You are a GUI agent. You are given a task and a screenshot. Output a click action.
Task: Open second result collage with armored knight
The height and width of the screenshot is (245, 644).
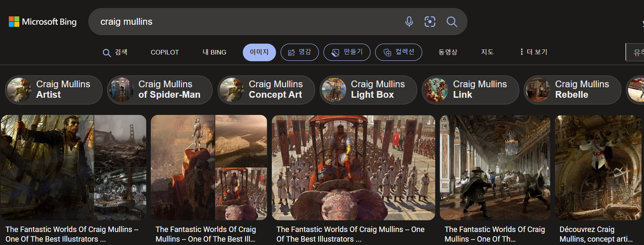[209, 168]
